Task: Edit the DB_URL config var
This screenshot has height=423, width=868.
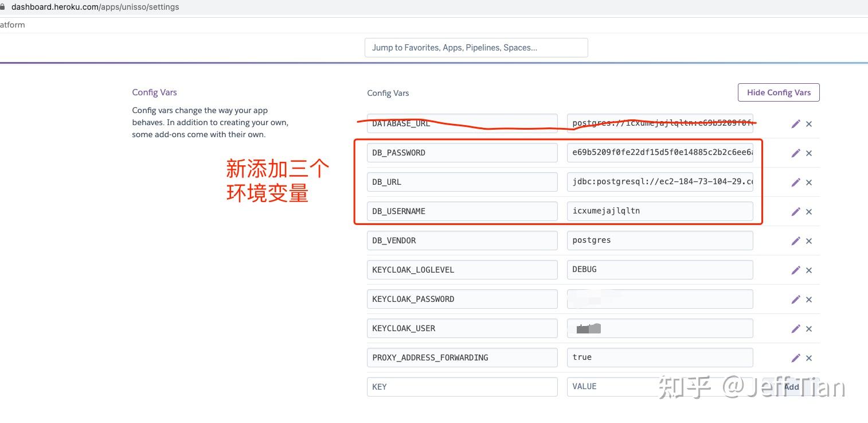Action: pos(796,182)
